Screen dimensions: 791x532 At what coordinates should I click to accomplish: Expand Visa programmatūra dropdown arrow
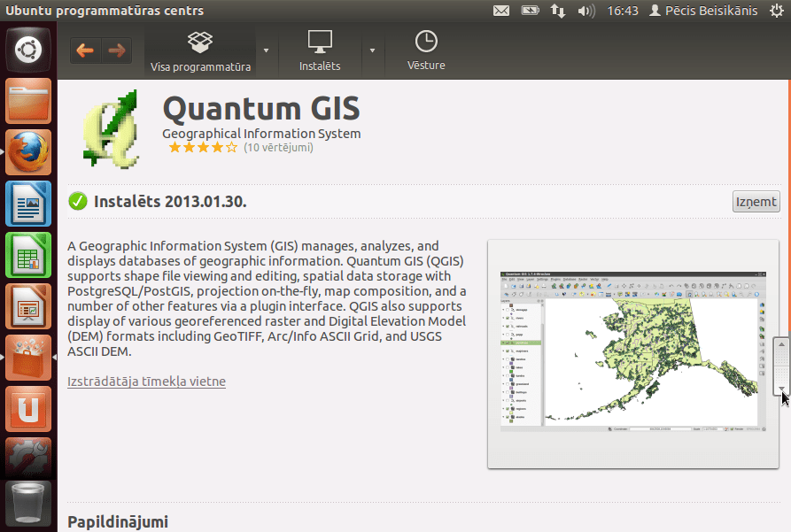click(267, 50)
